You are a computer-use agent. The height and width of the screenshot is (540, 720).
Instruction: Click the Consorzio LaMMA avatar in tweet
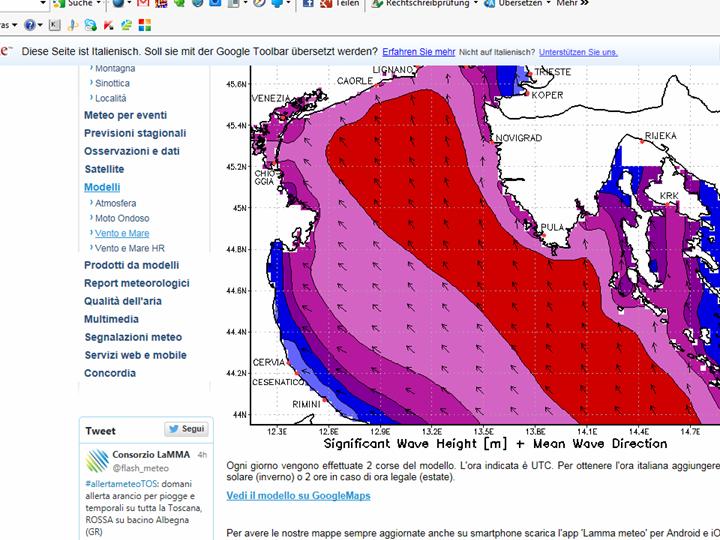coord(97,461)
